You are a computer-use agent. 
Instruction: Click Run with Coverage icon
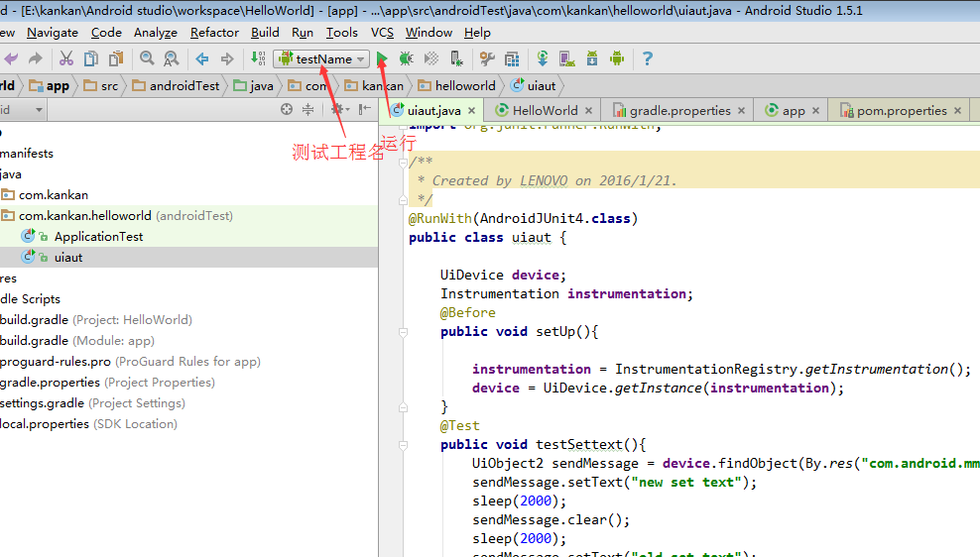point(431,58)
